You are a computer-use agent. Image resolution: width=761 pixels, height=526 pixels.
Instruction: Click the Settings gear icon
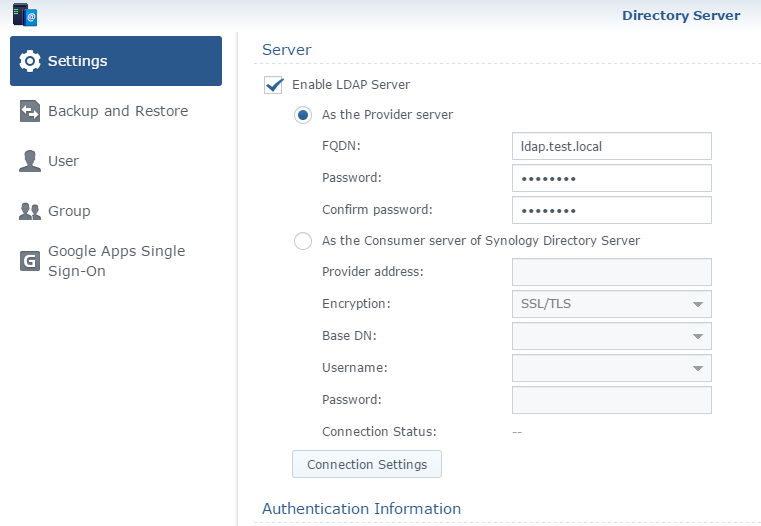30,61
